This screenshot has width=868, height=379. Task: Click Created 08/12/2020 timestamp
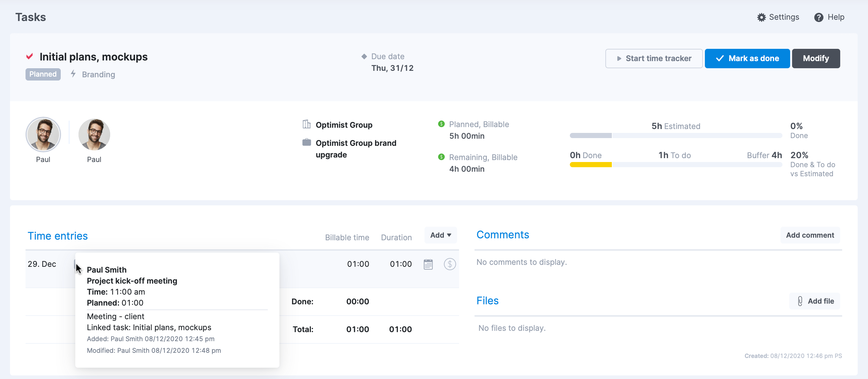(793, 356)
